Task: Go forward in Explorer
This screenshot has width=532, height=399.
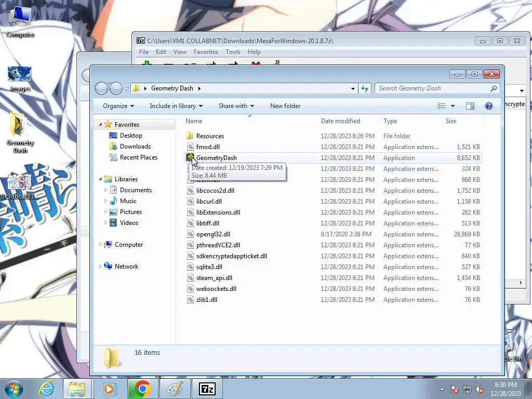Action: (x=116, y=88)
